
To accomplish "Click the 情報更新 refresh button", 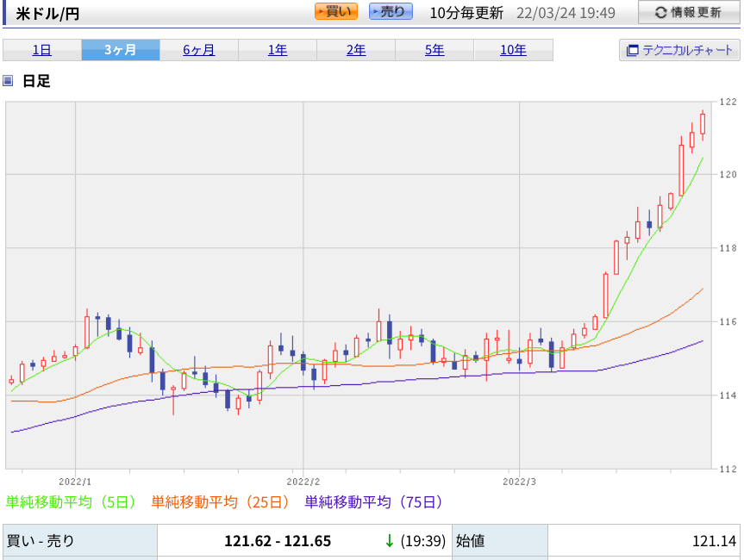I will (689, 12).
